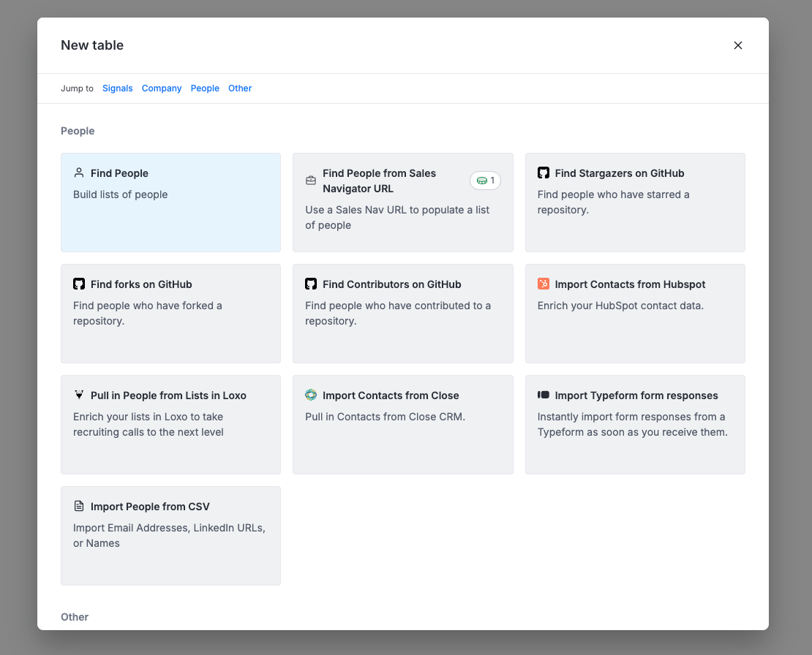Jump to the Signals section
This screenshot has width=812, height=655.
(118, 88)
